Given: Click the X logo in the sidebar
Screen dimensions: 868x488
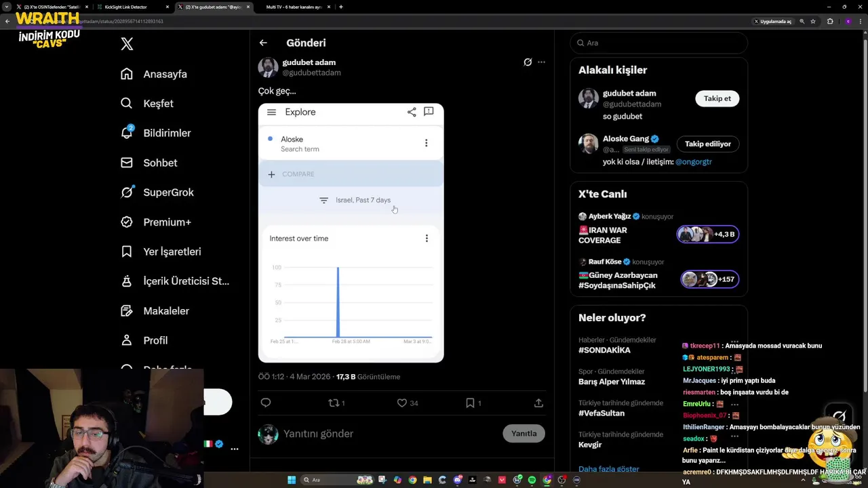Looking at the screenshot, I should (127, 44).
